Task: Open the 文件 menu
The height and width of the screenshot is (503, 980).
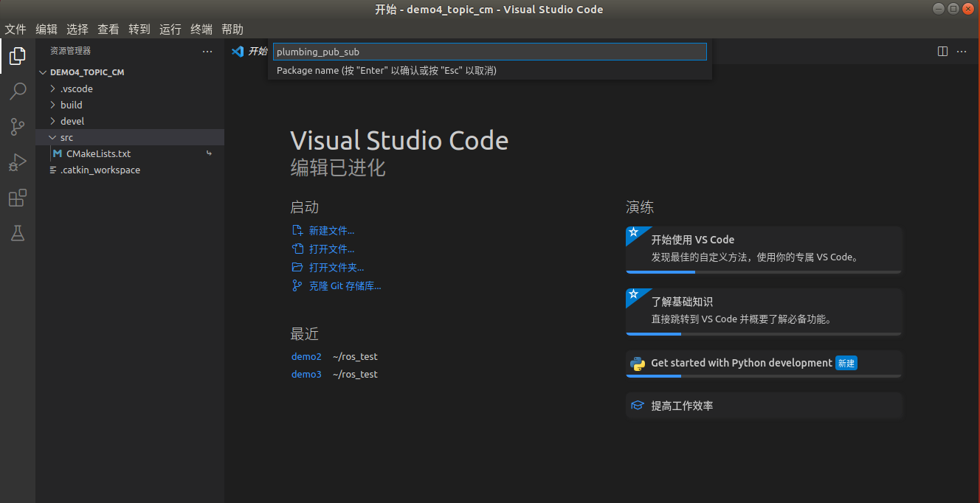Action: coord(15,30)
